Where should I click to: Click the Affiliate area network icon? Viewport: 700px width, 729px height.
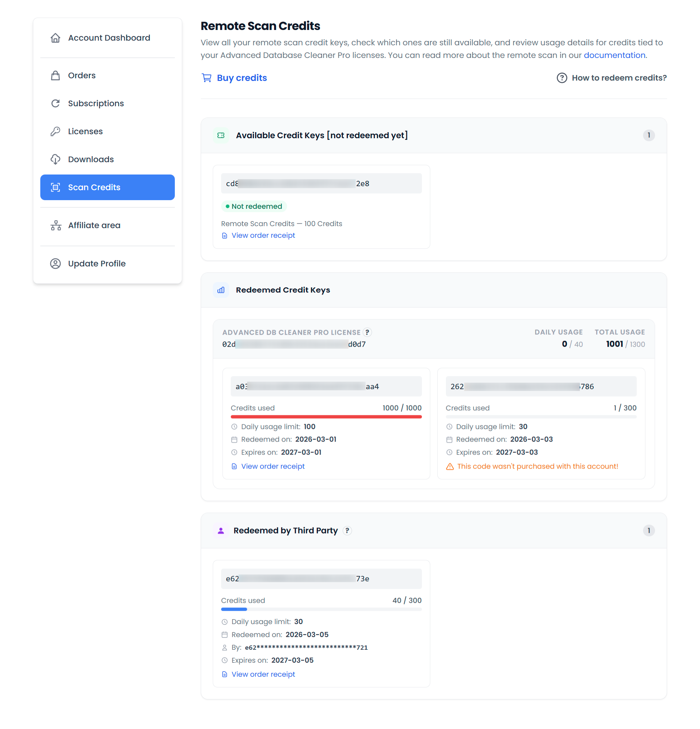tap(56, 225)
